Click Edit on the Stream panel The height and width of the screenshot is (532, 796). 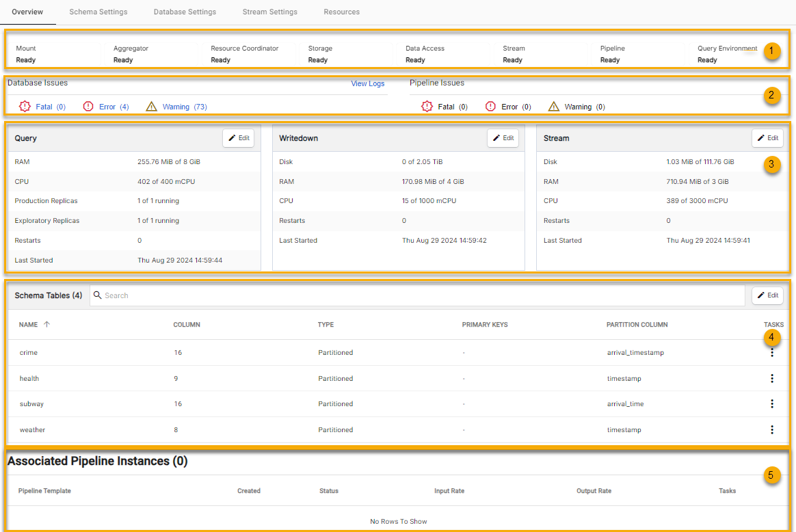click(x=767, y=137)
